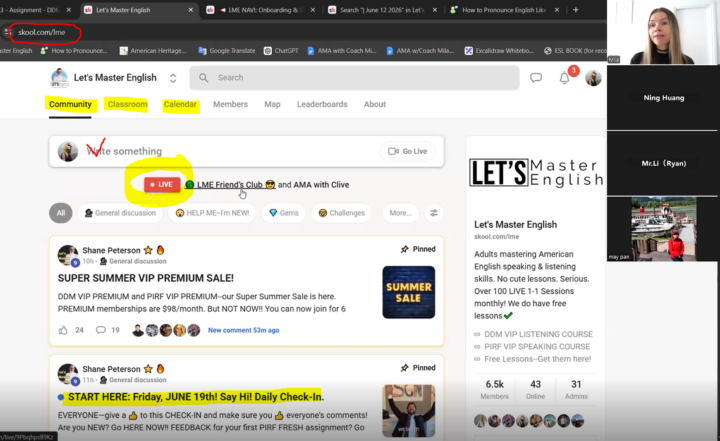
Task: Click the 31 Admins count
Action: coord(576,389)
